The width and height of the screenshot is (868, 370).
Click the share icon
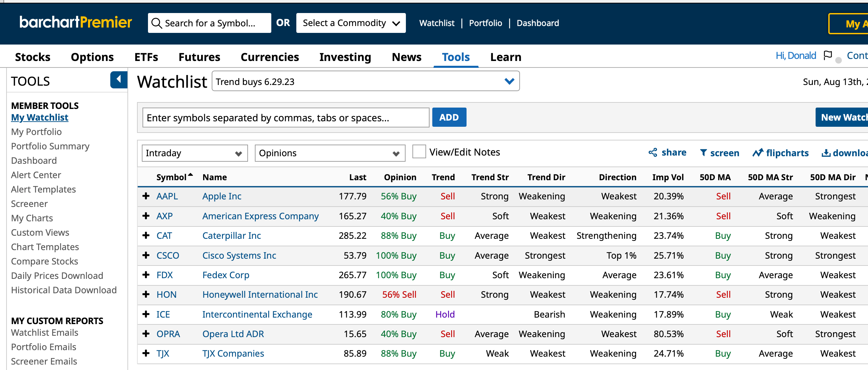pos(653,152)
